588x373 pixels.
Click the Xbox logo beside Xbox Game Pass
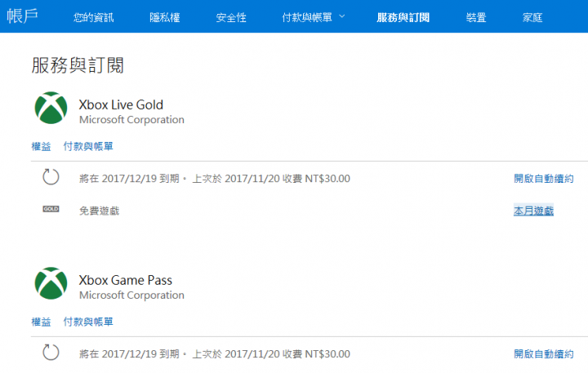click(x=51, y=283)
